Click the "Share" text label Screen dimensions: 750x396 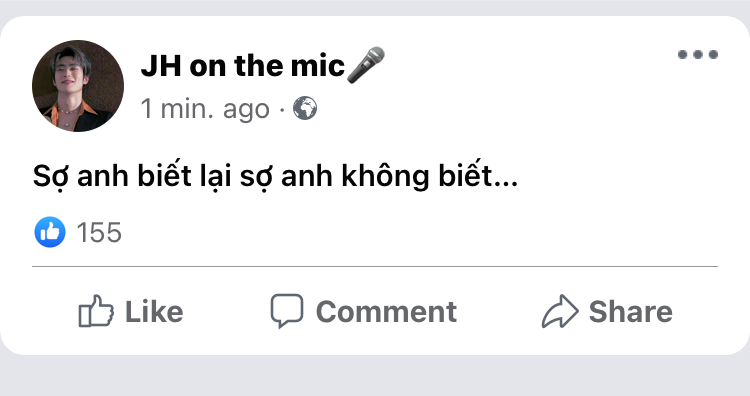631,312
